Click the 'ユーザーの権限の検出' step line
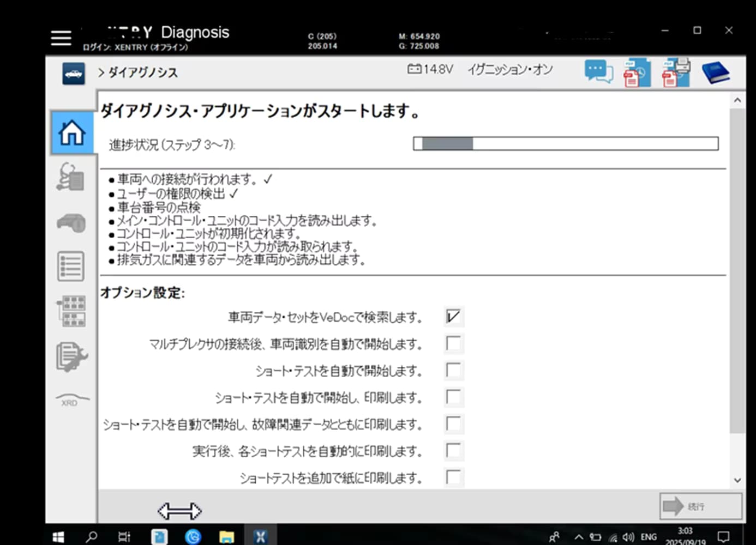Screen dimensions: 756x545 (171, 193)
